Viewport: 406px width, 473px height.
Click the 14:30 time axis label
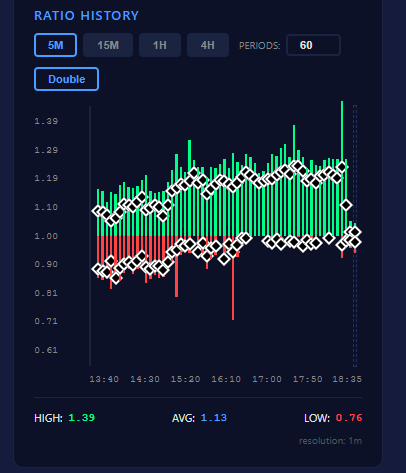(145, 379)
